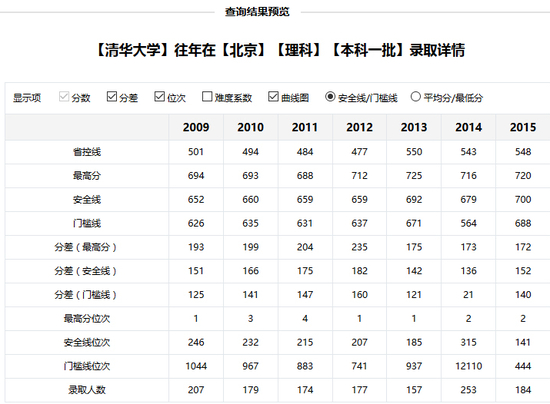The image size is (550, 404).
Task: Click the 最高分位次 row label
Action: tap(87, 319)
